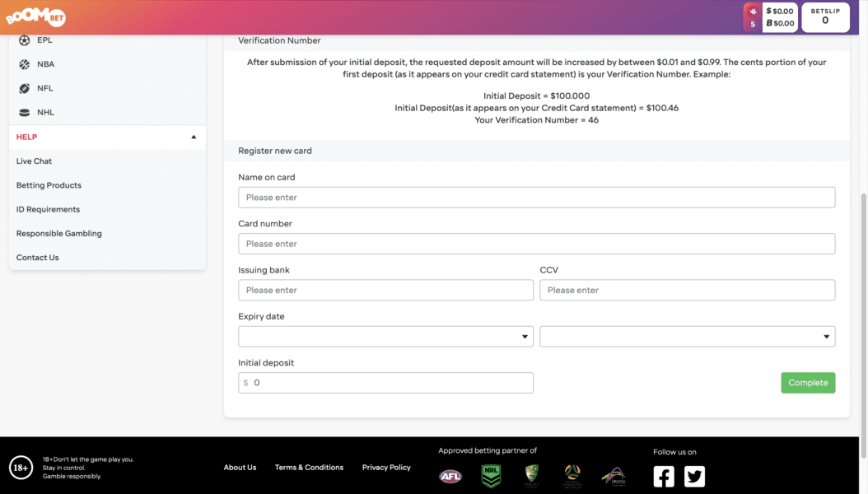Open BoomBet's Twitter page
Screen dimensions: 868x494
(x=694, y=476)
